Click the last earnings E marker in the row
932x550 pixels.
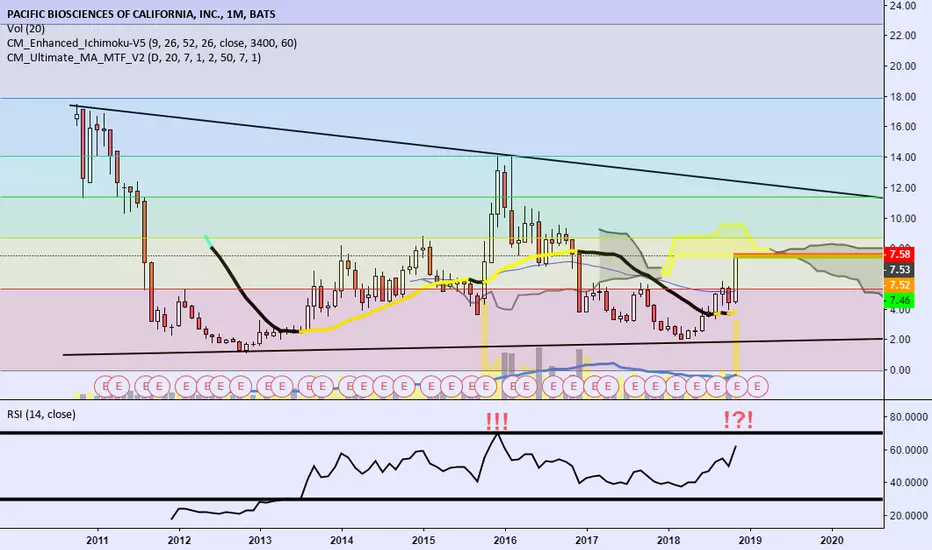click(x=757, y=386)
